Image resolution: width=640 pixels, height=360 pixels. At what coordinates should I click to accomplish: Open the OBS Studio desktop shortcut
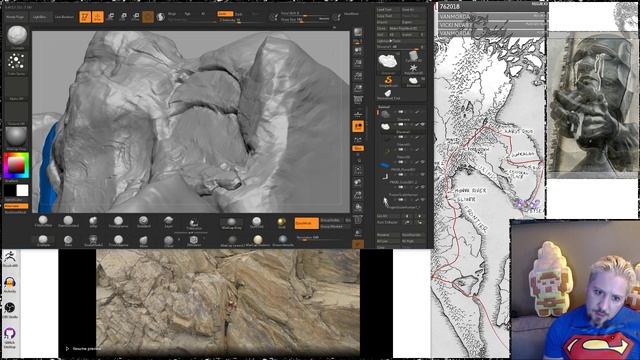tap(10, 310)
